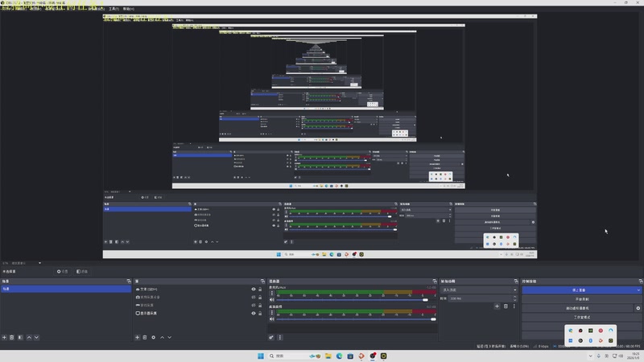The image size is (644, 362).
Task: Show the video capture device source via eye
Action: (x=254, y=297)
